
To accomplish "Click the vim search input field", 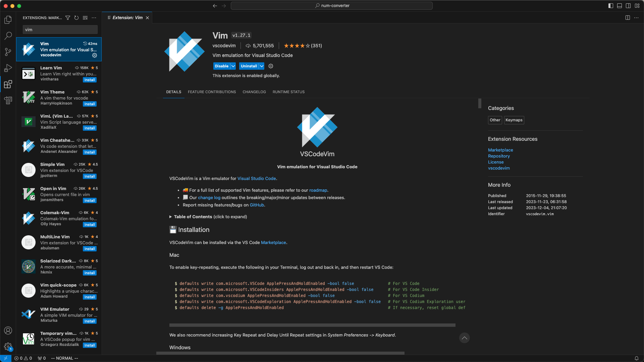I will [x=60, y=30].
